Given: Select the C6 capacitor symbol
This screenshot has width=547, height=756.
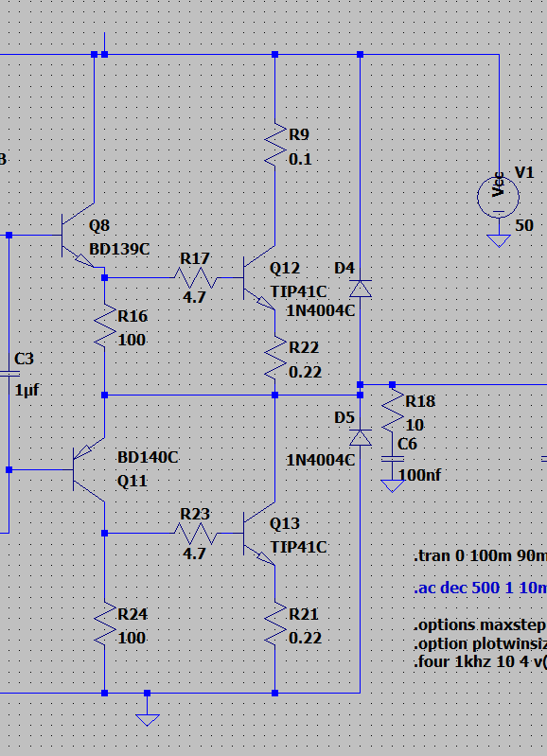Looking at the screenshot, I should [x=393, y=460].
